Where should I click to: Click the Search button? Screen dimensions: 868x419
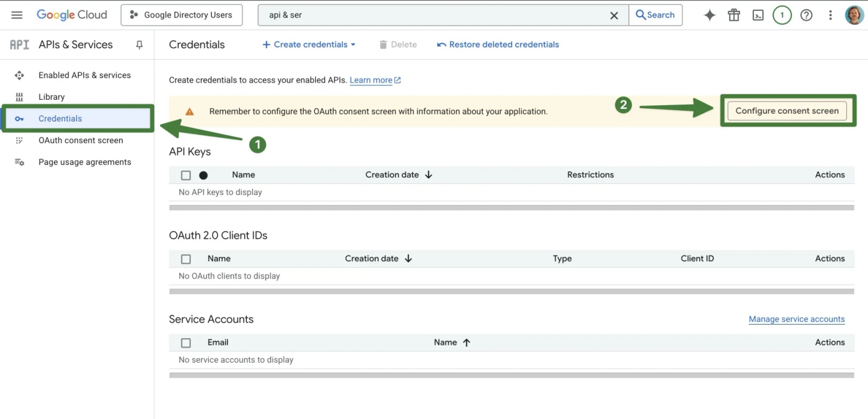pos(655,15)
